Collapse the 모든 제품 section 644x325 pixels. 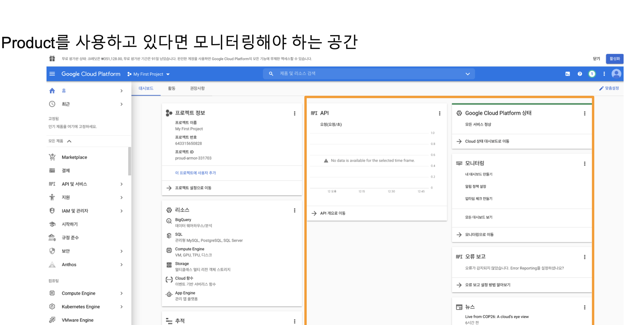[69, 141]
